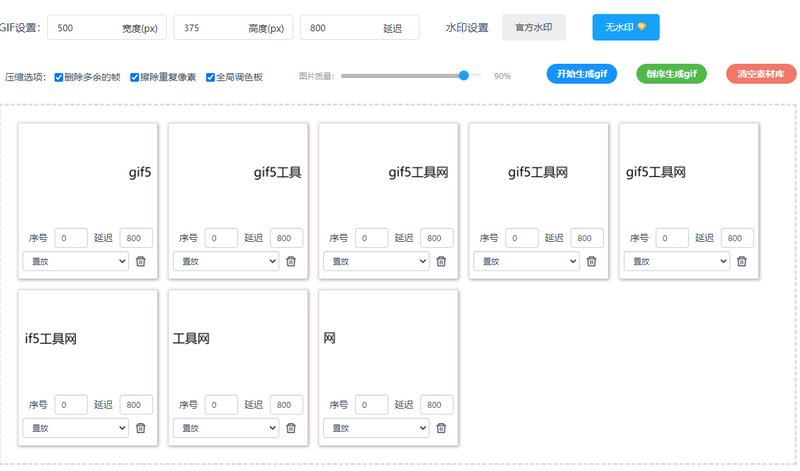Image resolution: width=800 pixels, height=471 pixels.
Task: Open the 置放 dropdown on the "gif5工具" frame
Action: (x=226, y=261)
